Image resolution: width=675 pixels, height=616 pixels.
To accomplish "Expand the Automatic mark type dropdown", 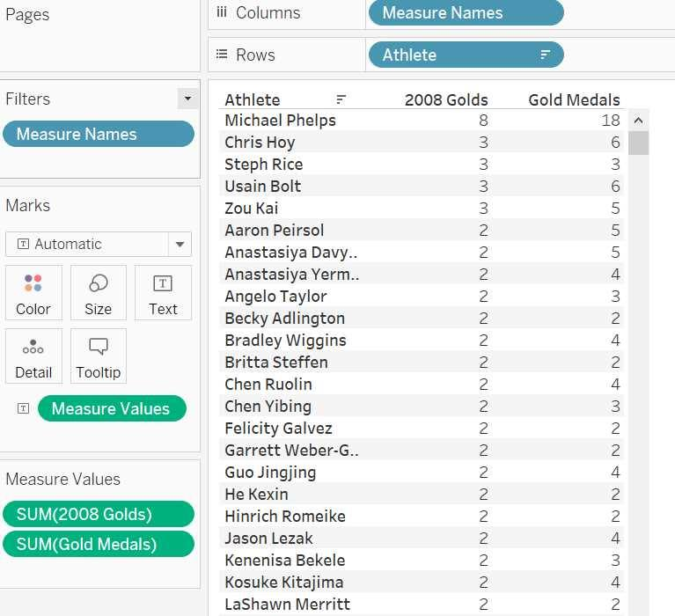I will tap(180, 244).
